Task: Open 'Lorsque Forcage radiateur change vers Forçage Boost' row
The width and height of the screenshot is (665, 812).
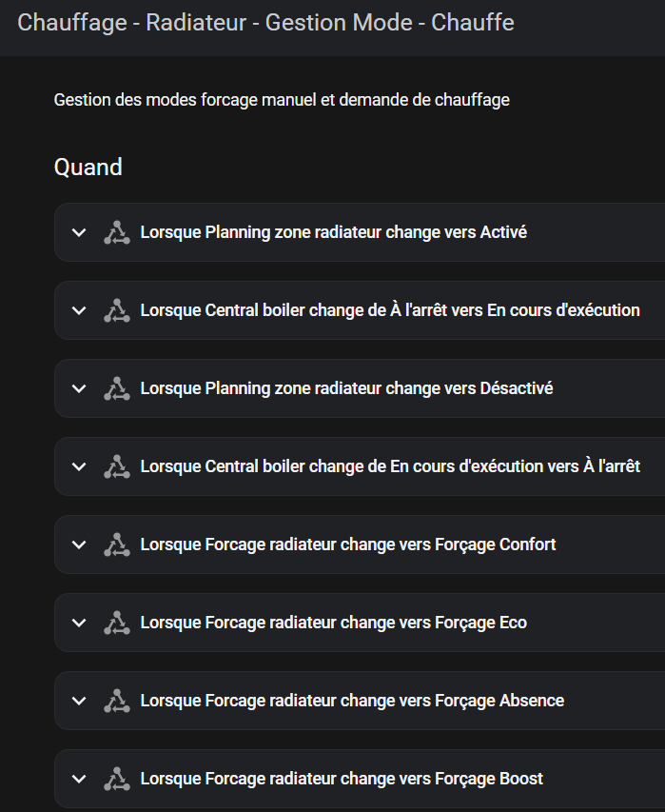Action: click(360, 779)
